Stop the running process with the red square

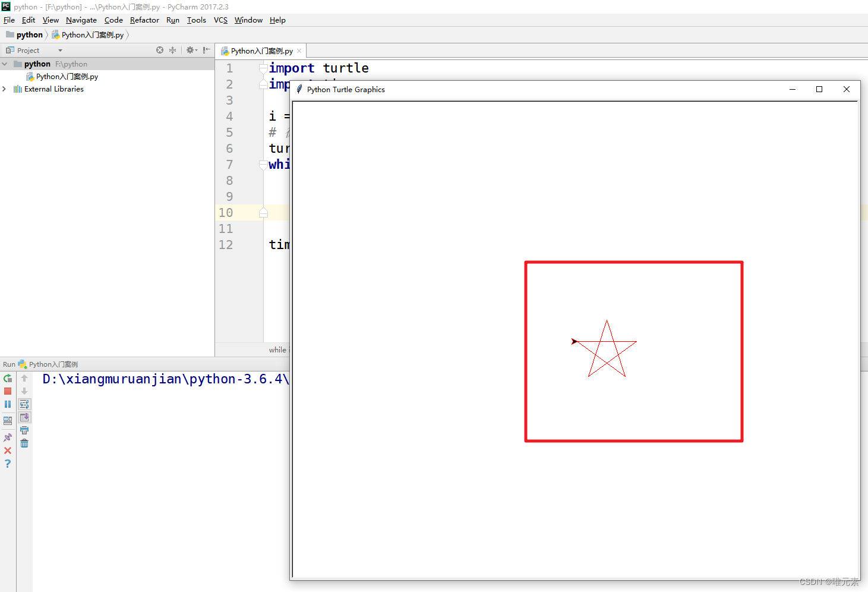tap(8, 391)
